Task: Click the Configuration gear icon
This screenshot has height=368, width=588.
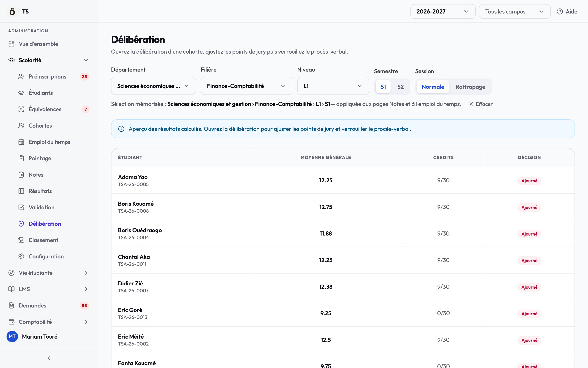Action: click(21, 257)
